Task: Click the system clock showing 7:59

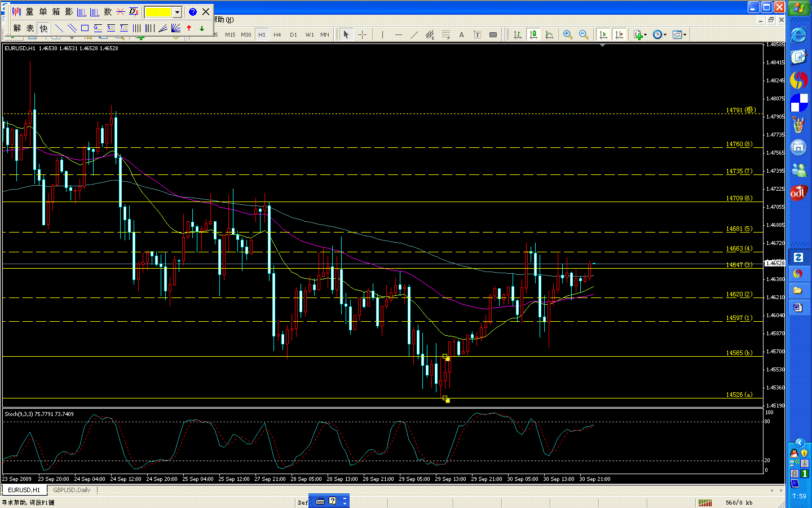Action: click(799, 497)
